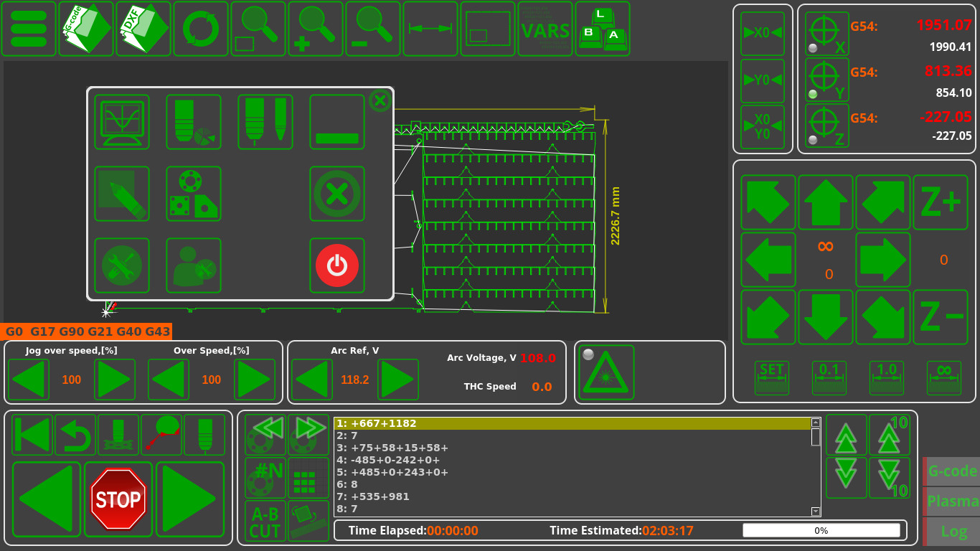Screen dimensions: 980x551
Task: Jog right with the right arrow
Action: tap(883, 260)
